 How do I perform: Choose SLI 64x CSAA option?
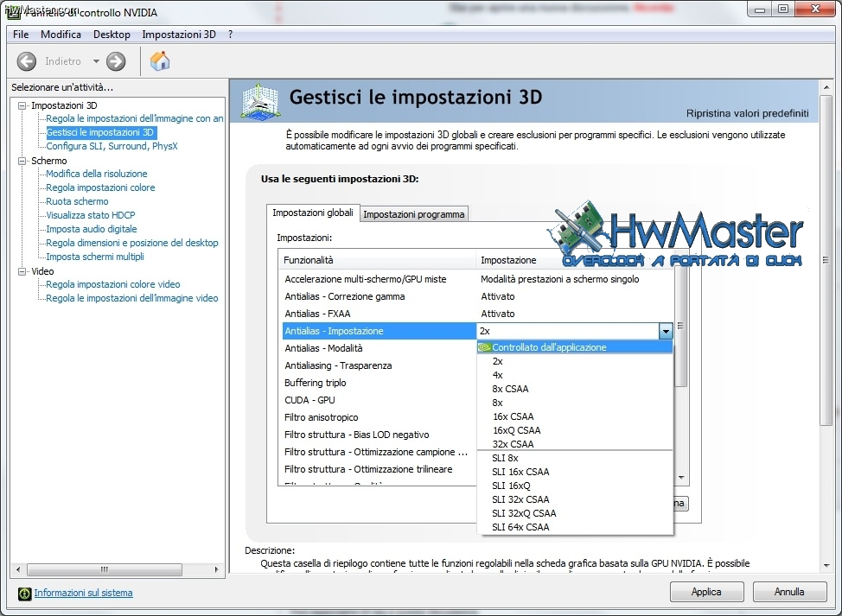[x=575, y=528]
